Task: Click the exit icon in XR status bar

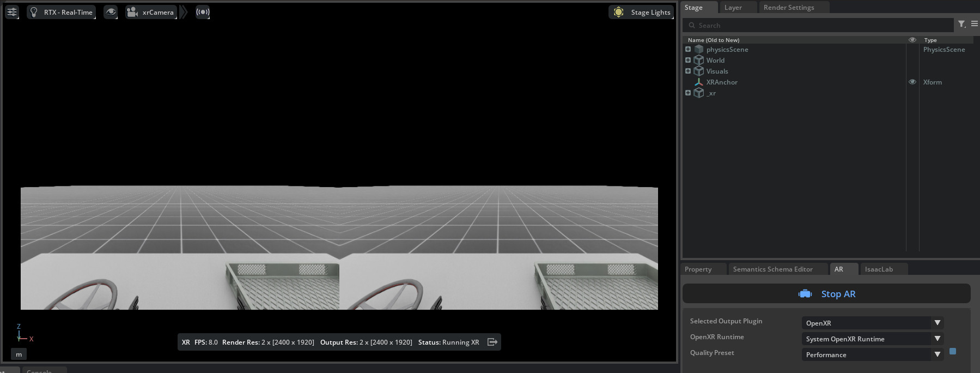Action: coord(492,342)
